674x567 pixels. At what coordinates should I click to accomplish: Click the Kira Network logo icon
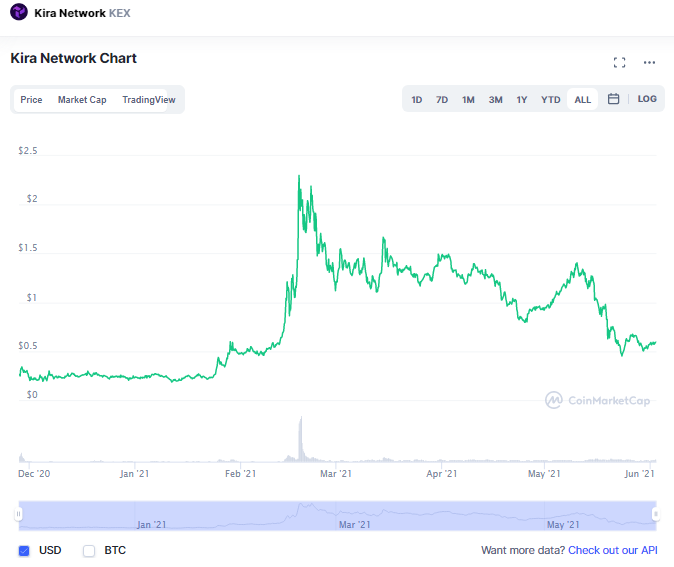pyautogui.click(x=18, y=12)
